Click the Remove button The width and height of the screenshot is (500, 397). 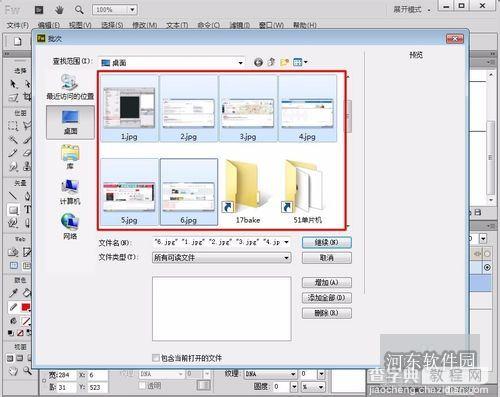tap(327, 313)
